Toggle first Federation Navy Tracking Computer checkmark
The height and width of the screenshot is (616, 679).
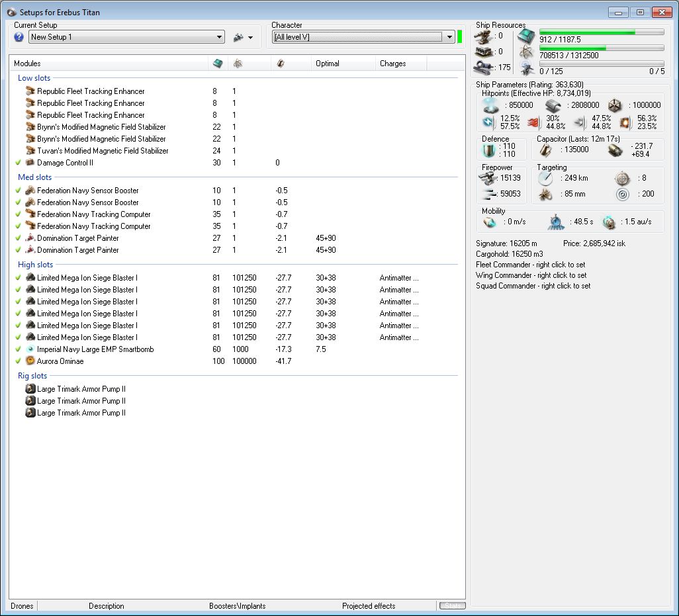point(18,214)
